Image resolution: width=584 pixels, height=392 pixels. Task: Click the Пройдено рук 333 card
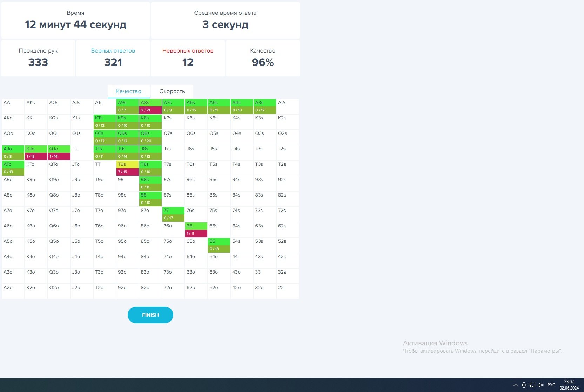tap(38, 58)
